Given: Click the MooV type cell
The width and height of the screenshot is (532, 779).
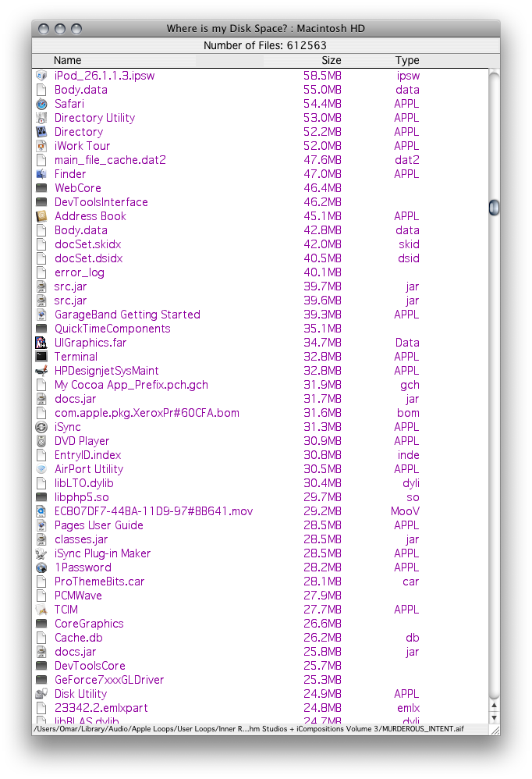Looking at the screenshot, I should [405, 511].
